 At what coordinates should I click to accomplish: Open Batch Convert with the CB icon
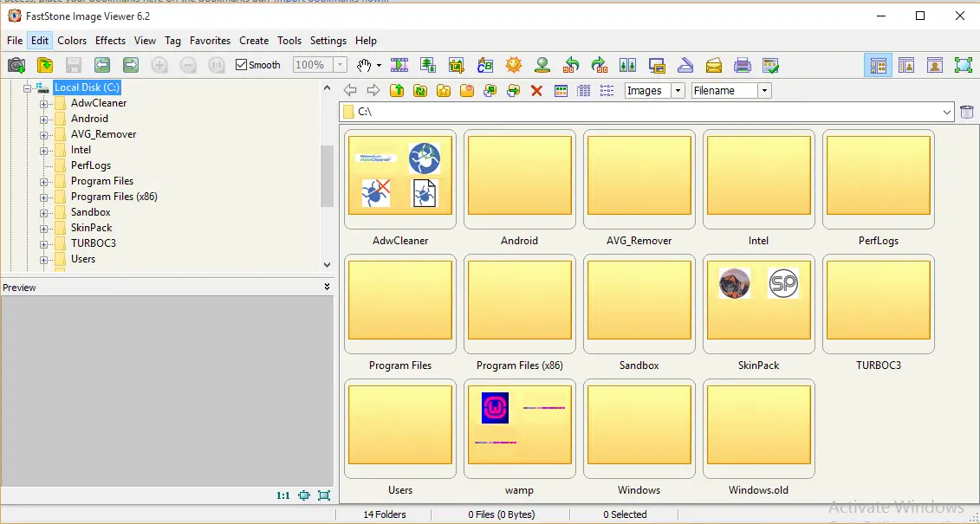484,65
